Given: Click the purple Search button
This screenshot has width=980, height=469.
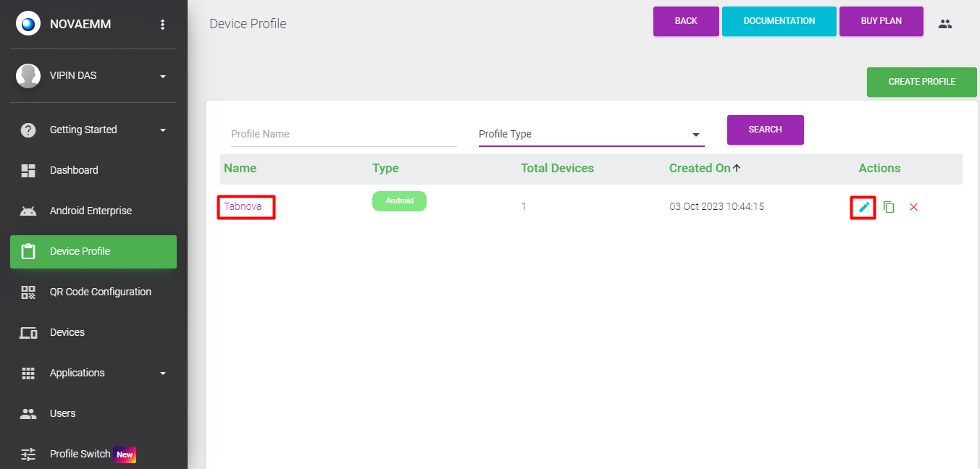Looking at the screenshot, I should [765, 130].
